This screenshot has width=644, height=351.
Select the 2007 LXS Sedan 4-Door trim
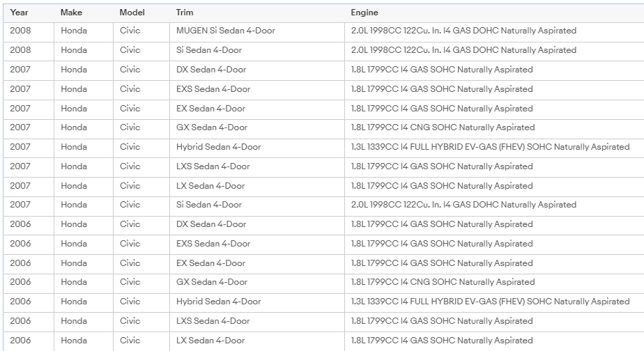click(x=213, y=166)
